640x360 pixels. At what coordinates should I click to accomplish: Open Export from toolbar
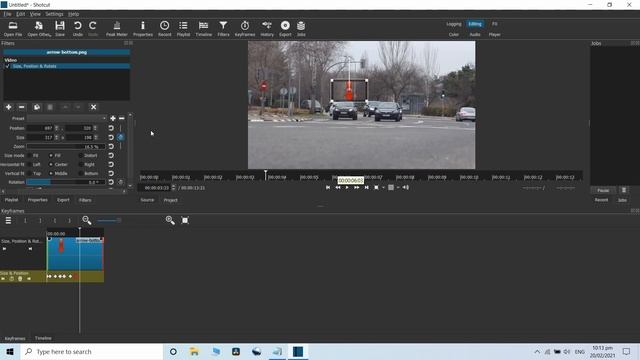(285, 29)
